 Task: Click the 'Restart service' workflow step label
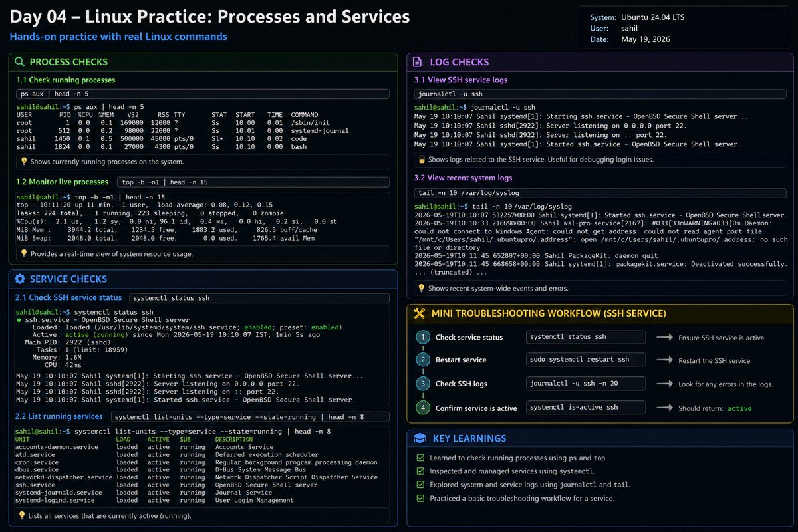pyautogui.click(x=461, y=360)
